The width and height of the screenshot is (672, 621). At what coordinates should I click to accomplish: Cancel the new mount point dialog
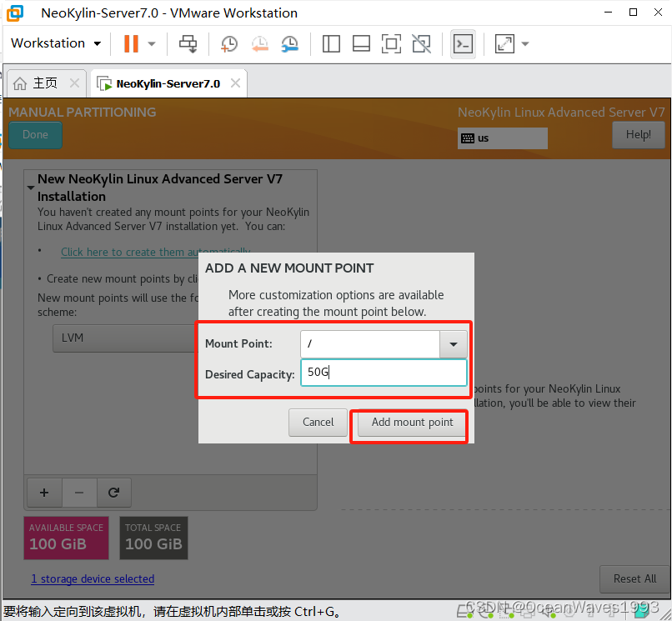coord(318,423)
